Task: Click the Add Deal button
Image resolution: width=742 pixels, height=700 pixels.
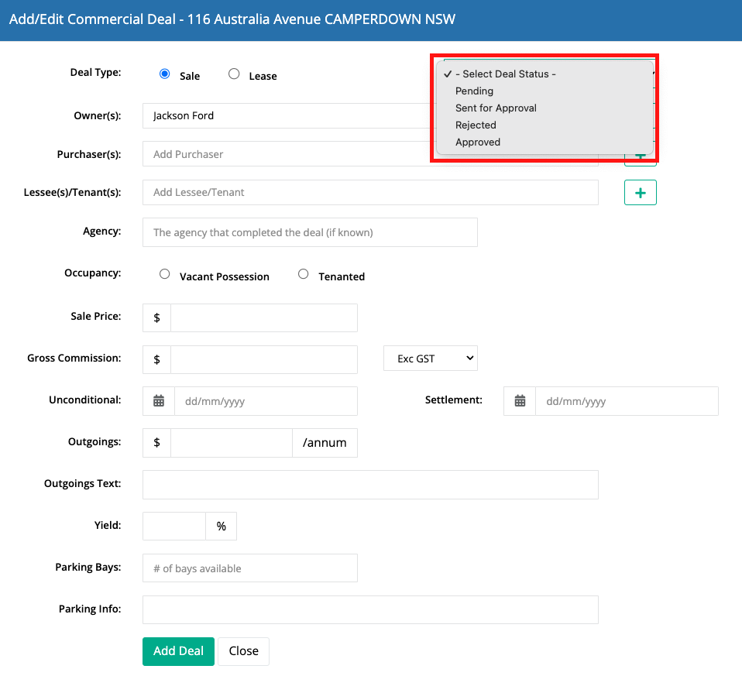Action: tap(178, 651)
